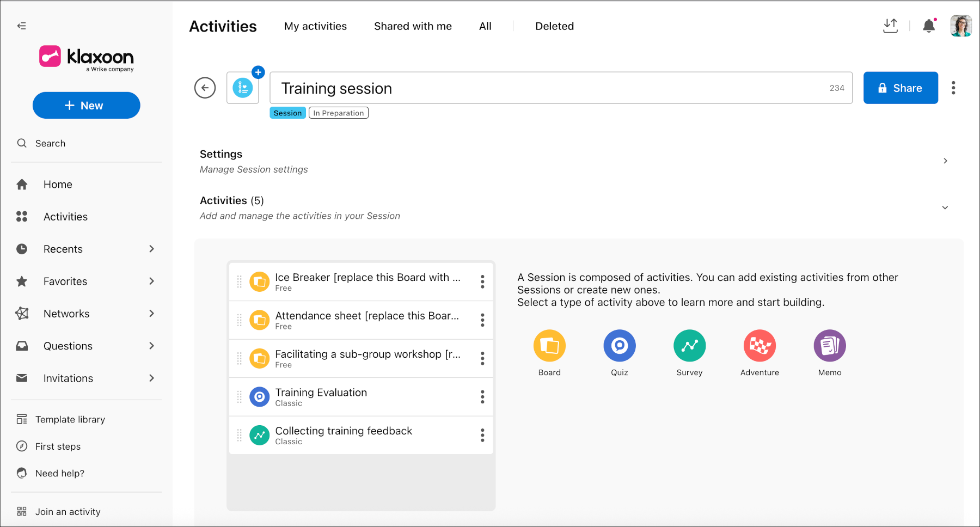Collapse the Activities (5) section chevron

click(945, 207)
